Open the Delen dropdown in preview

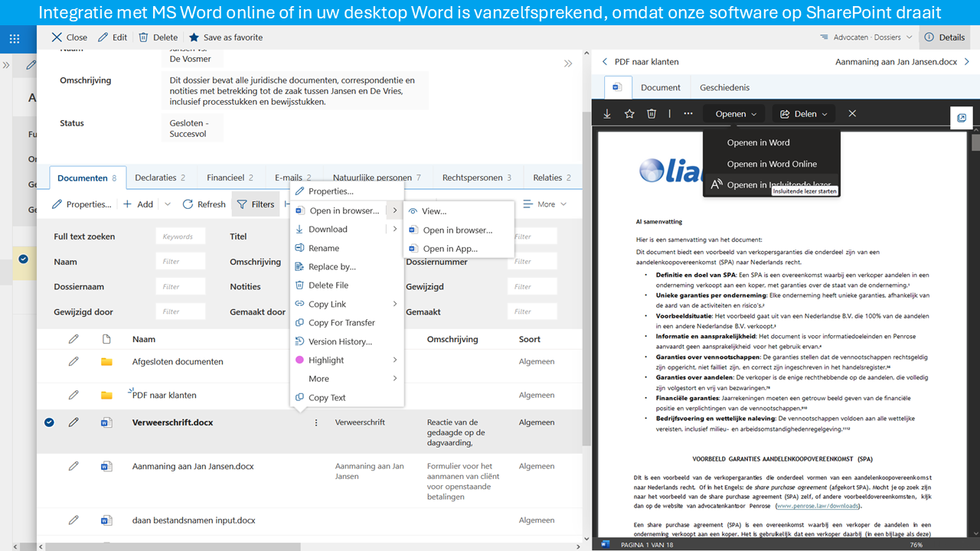pos(803,113)
